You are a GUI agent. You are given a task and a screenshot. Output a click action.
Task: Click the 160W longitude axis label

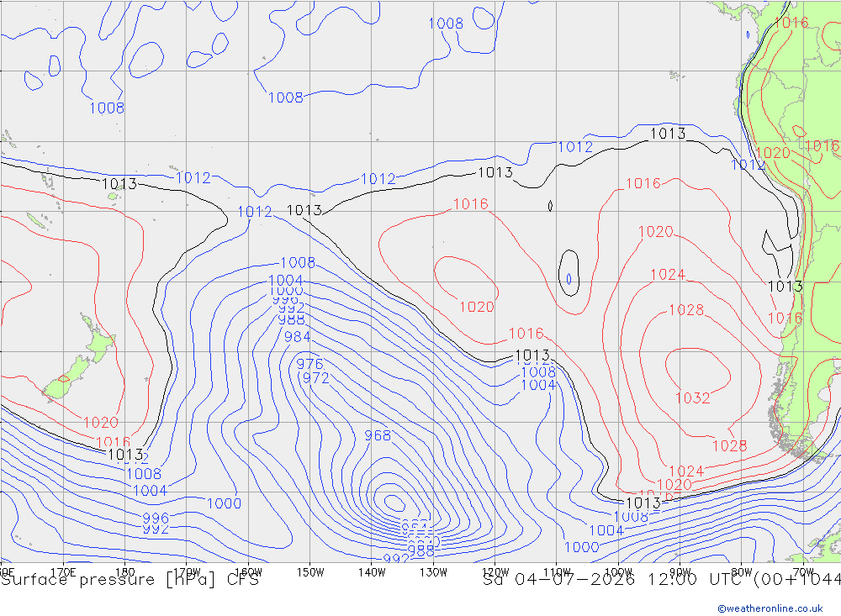point(248,572)
